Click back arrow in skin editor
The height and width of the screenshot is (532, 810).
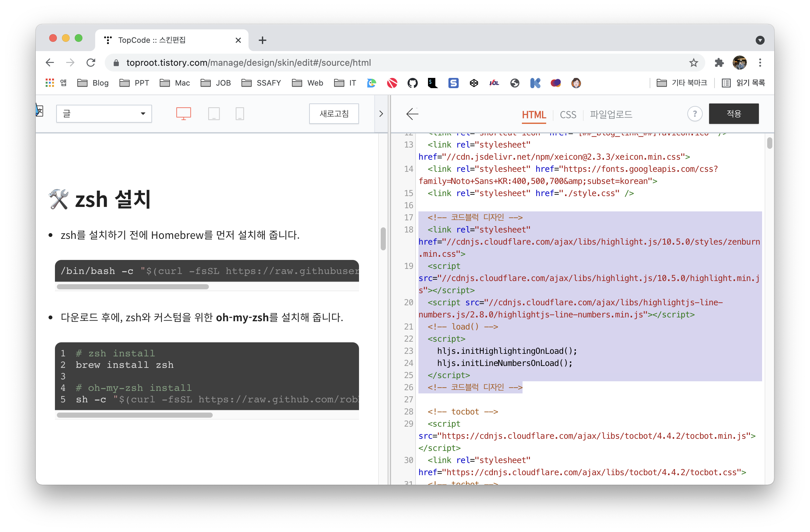click(412, 114)
